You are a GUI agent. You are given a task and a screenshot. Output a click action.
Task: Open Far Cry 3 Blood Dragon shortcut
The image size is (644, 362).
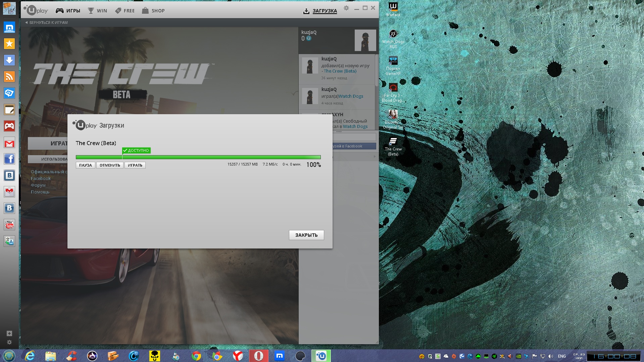tap(393, 93)
